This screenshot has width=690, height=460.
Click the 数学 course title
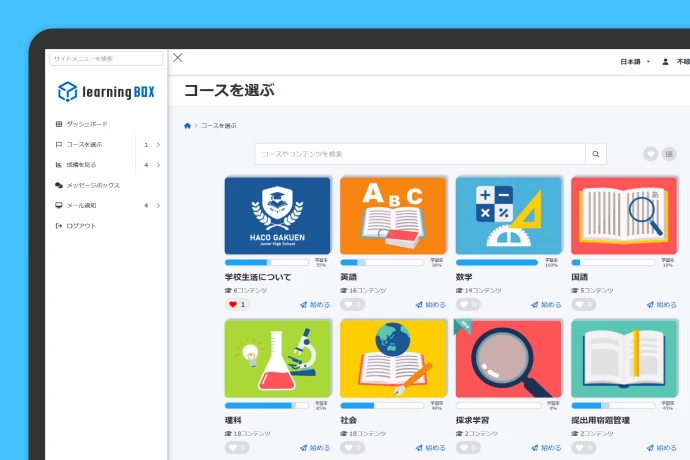coord(464,277)
